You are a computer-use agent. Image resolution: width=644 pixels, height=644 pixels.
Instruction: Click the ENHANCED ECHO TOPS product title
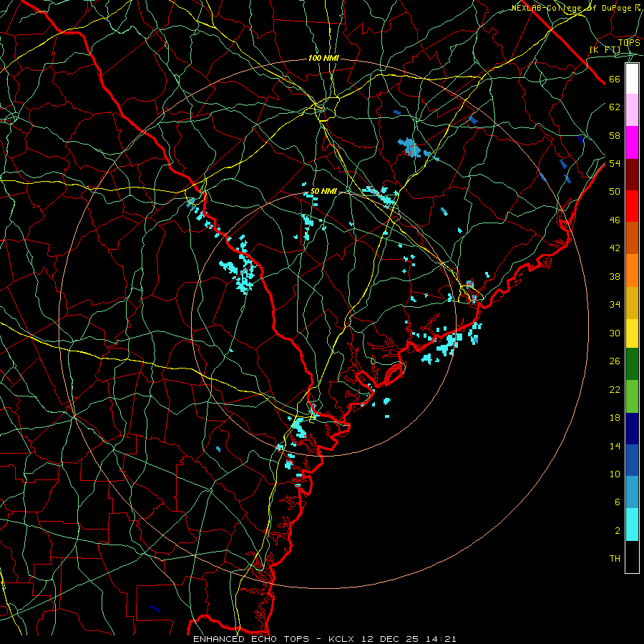(251, 639)
